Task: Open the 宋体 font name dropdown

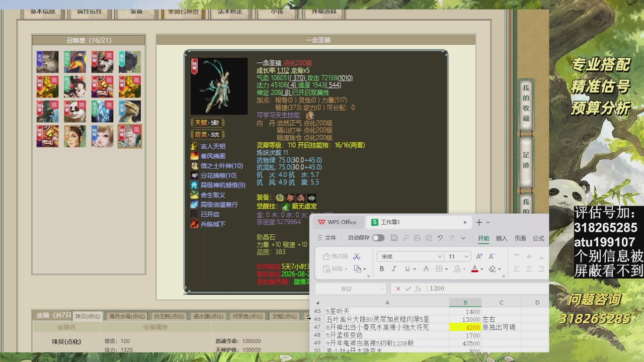Action: pyautogui.click(x=440, y=256)
